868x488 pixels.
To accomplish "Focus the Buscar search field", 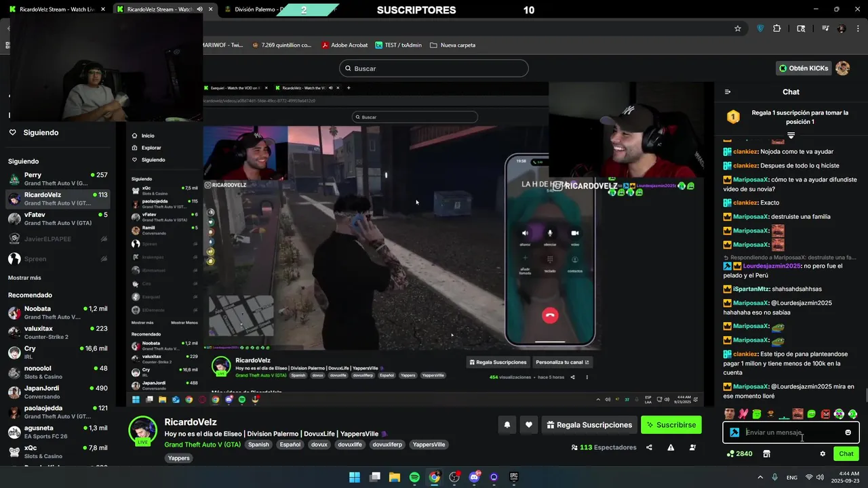I will point(434,68).
